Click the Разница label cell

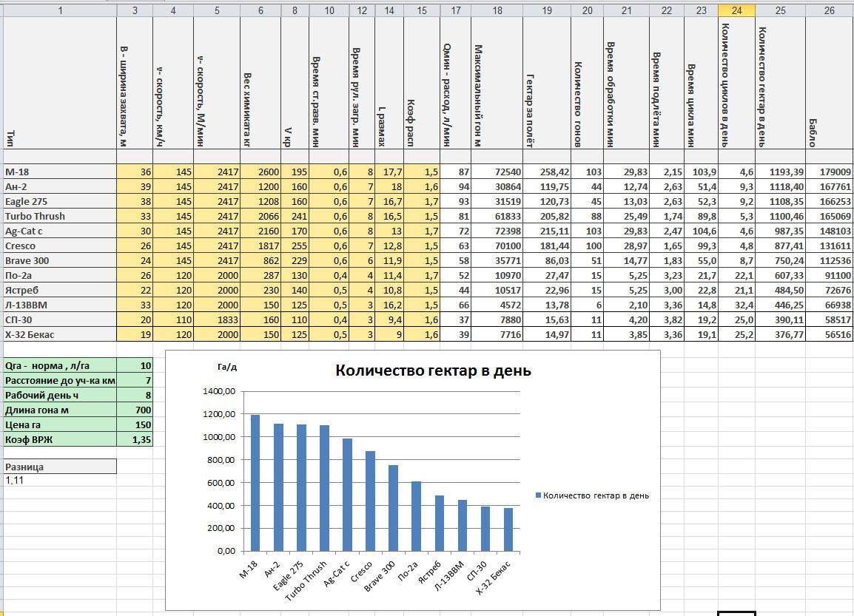click(60, 467)
